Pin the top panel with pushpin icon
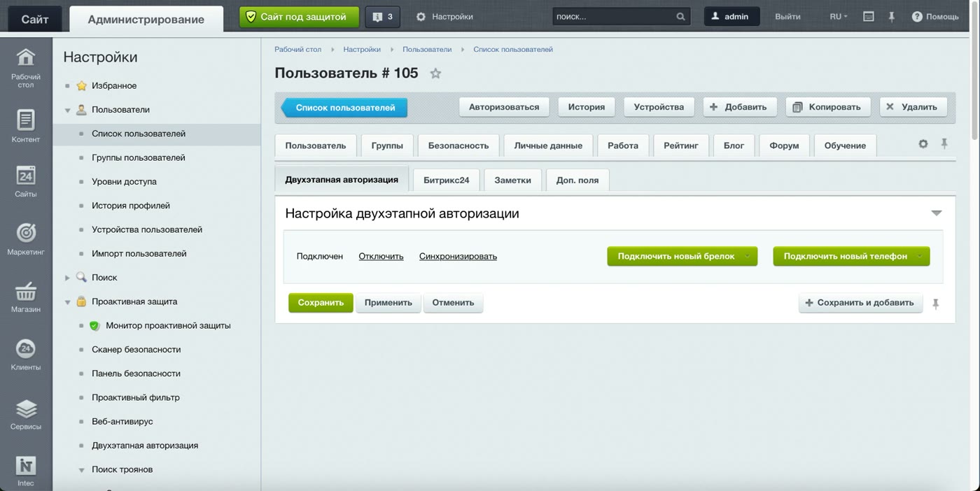 (x=891, y=17)
